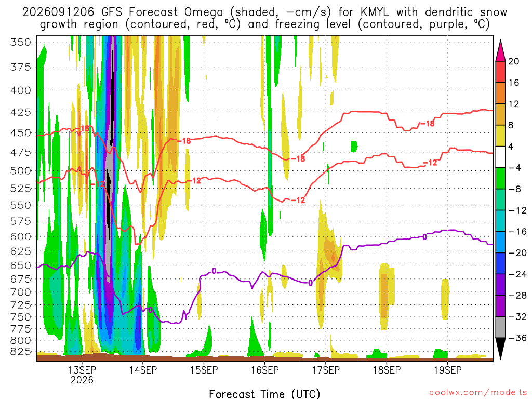Click the 13SEP 2026 axis label

point(82,375)
